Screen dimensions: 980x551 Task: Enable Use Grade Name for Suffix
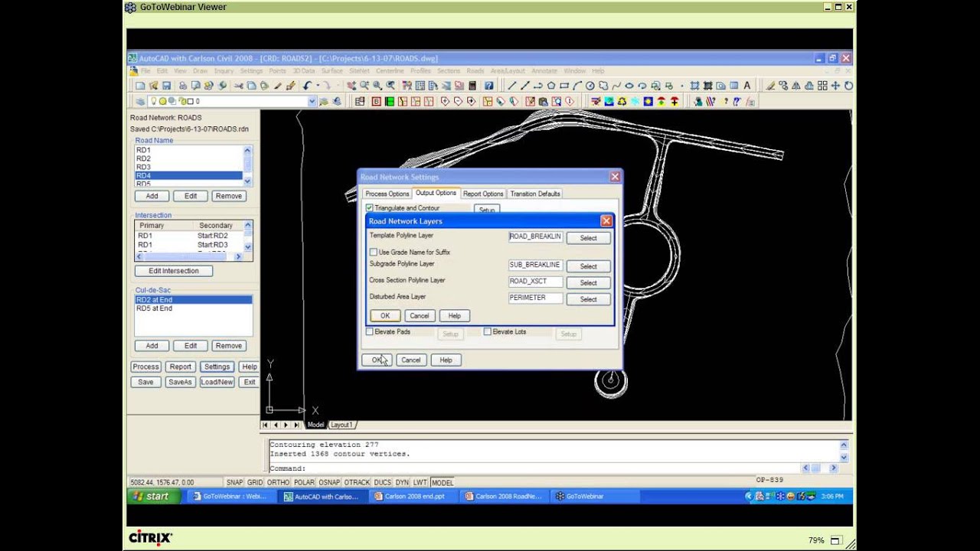[374, 252]
